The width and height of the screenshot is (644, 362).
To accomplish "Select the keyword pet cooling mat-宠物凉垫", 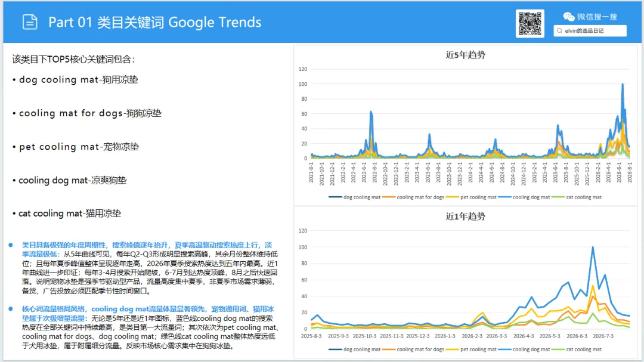I will pos(79,147).
